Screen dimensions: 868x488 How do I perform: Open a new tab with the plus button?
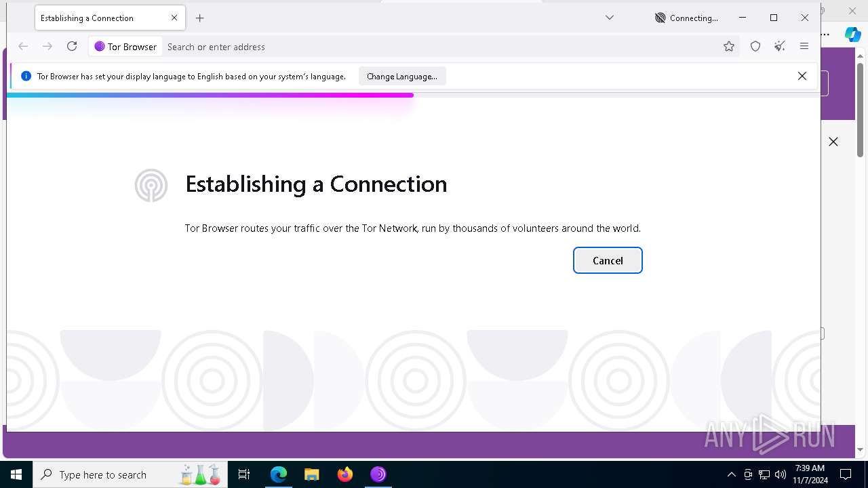(199, 18)
